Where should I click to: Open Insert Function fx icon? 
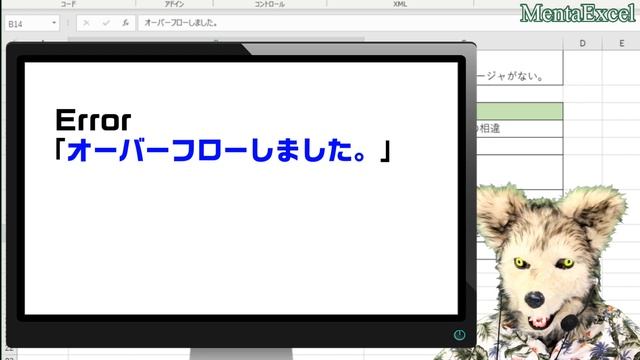tap(125, 23)
